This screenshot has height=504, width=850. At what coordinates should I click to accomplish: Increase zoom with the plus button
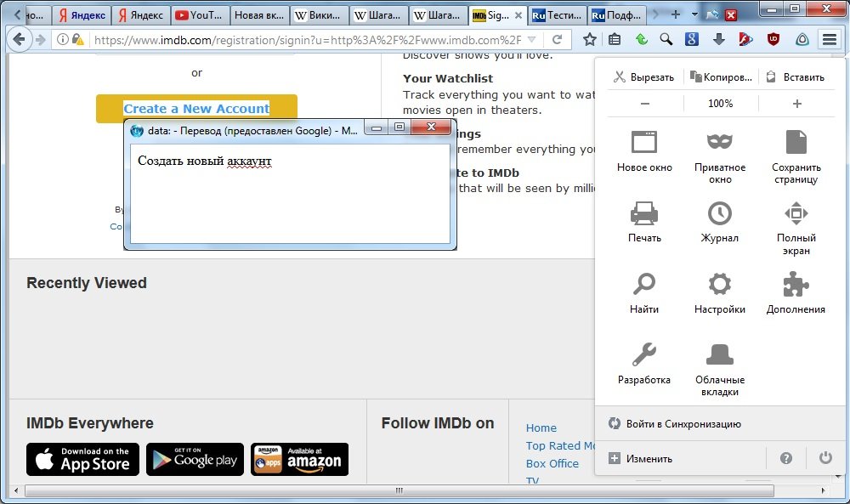point(797,104)
